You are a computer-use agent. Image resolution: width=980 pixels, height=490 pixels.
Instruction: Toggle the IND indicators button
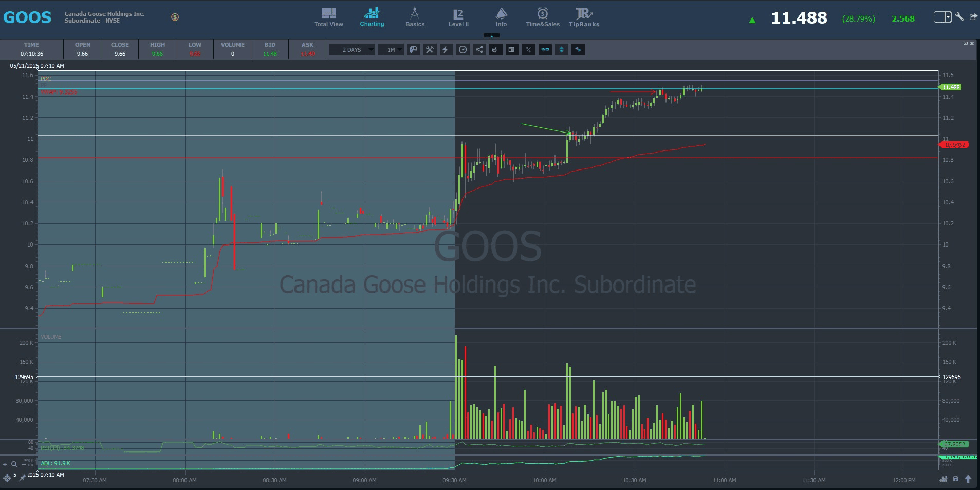(x=545, y=50)
